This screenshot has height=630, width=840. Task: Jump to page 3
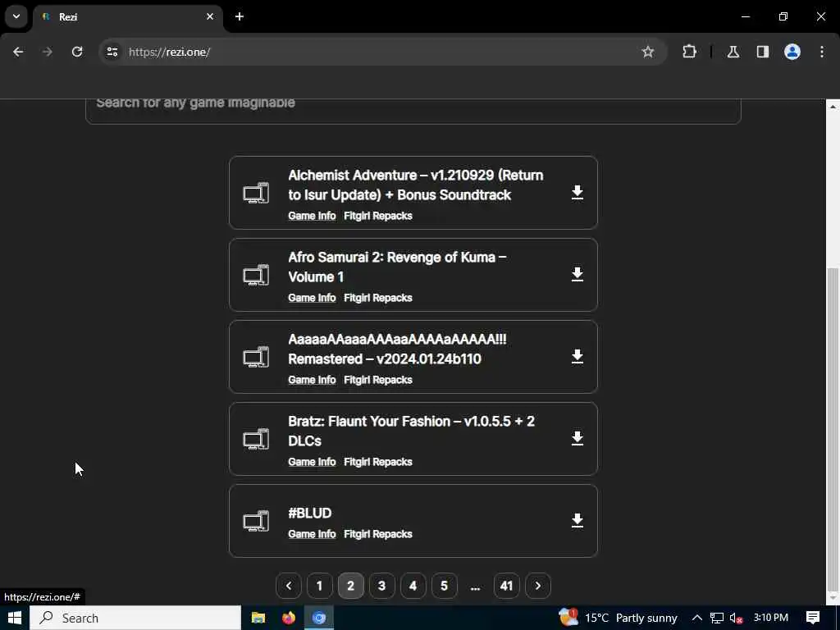tap(382, 586)
